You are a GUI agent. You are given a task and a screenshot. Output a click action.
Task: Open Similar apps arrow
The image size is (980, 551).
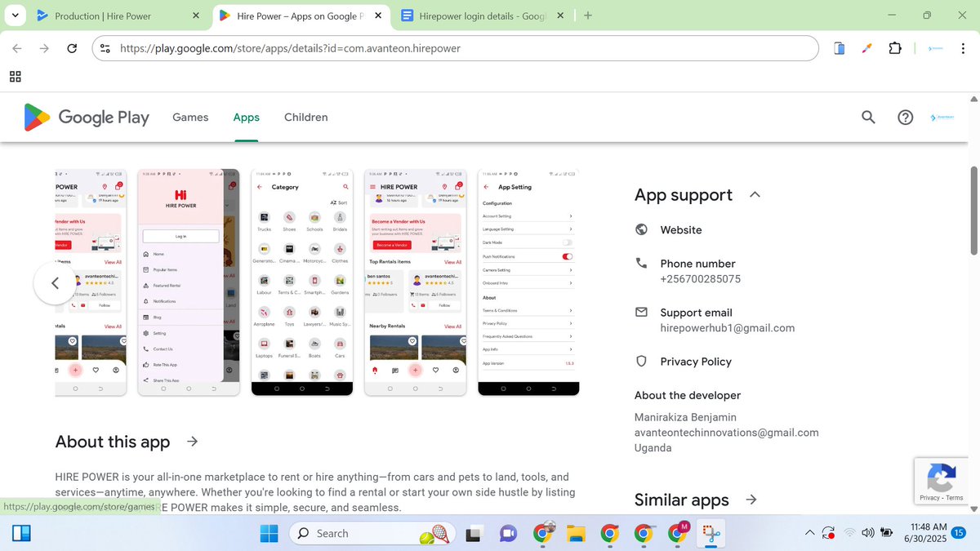click(751, 500)
